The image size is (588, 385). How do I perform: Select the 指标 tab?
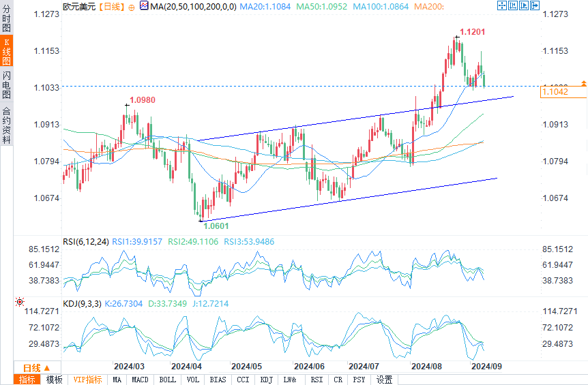(27, 380)
